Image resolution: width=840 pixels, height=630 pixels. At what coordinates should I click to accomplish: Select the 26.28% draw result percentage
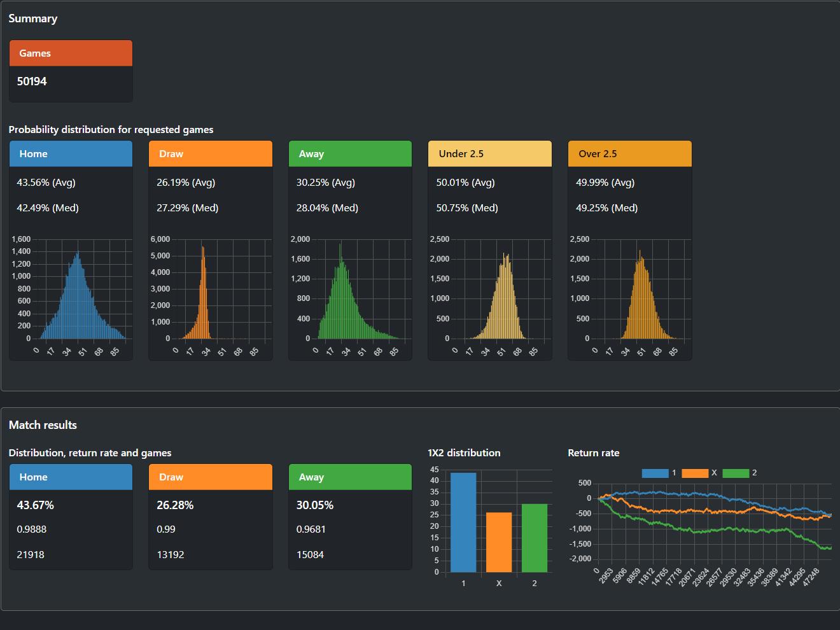pos(175,505)
